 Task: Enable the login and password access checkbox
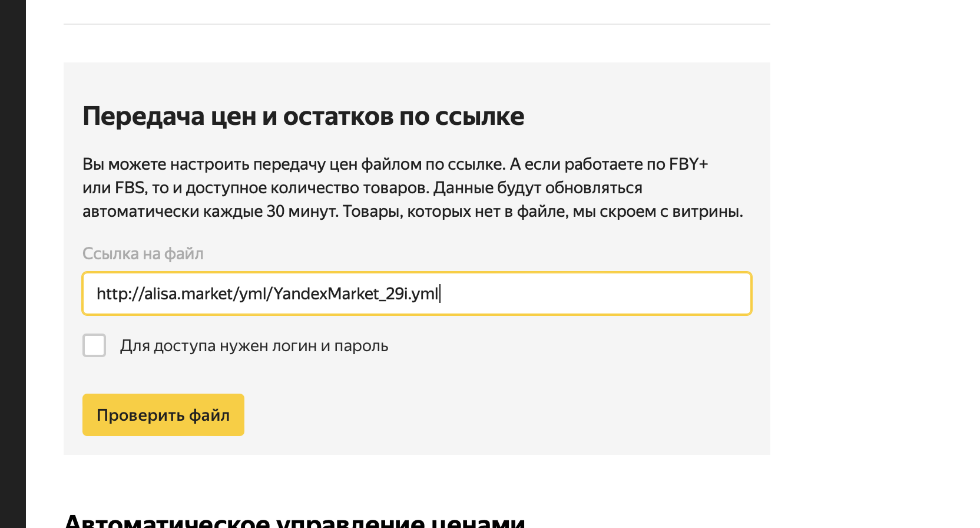[94, 345]
